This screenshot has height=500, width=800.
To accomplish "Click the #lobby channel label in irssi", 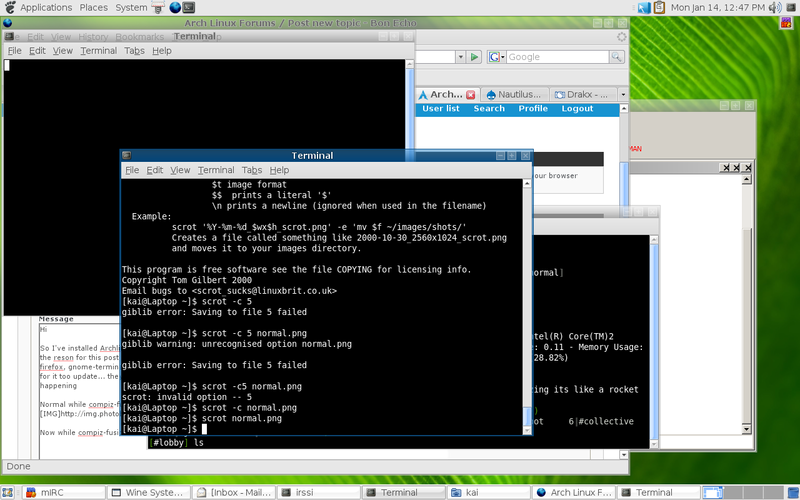I will (168, 443).
